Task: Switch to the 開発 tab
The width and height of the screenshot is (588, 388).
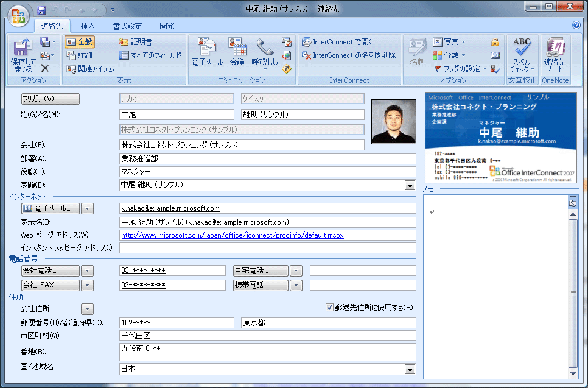Action: (167, 26)
